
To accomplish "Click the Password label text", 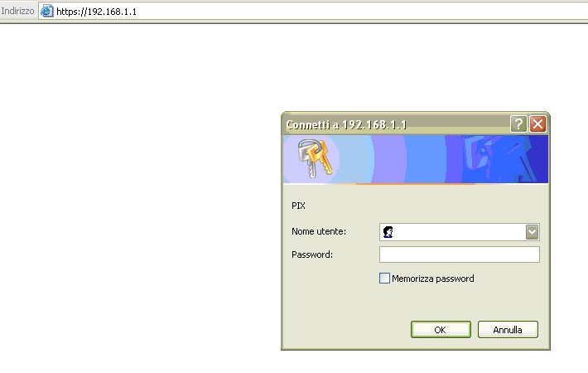I will [312, 254].
